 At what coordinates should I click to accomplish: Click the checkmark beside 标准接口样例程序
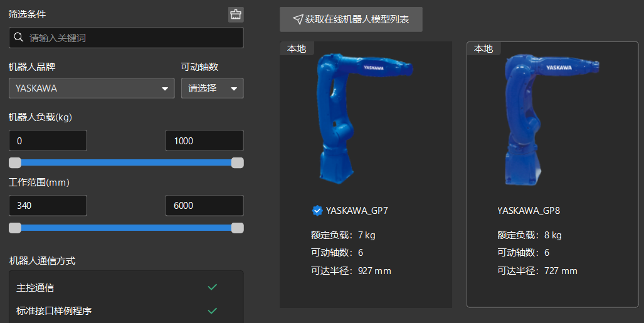(213, 310)
